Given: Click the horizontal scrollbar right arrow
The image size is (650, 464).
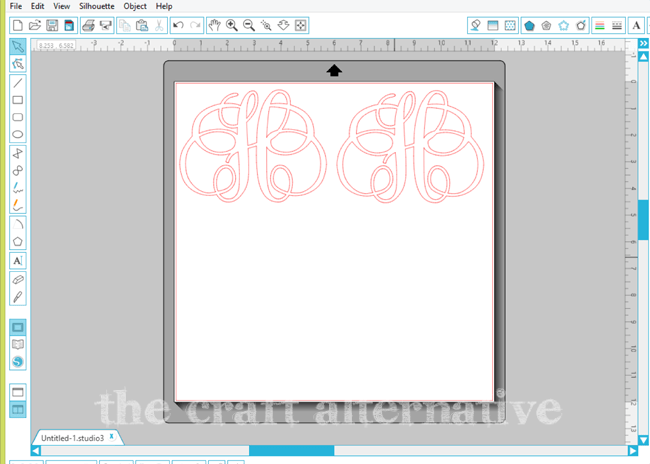Looking at the screenshot, I should tap(633, 451).
